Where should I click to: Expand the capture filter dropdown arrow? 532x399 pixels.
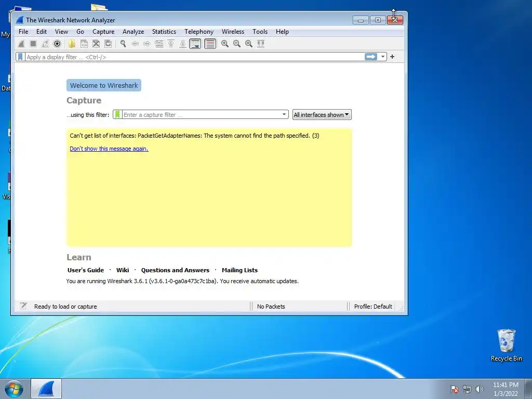coord(284,114)
